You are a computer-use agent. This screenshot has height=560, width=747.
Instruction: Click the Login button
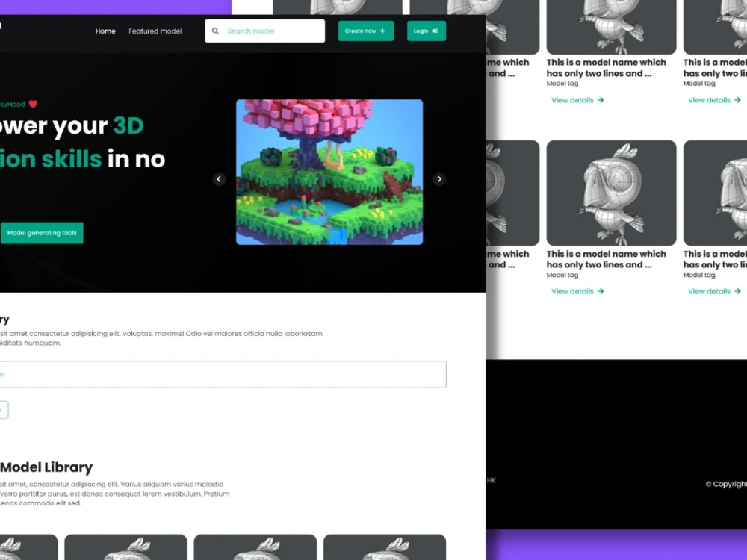click(427, 31)
